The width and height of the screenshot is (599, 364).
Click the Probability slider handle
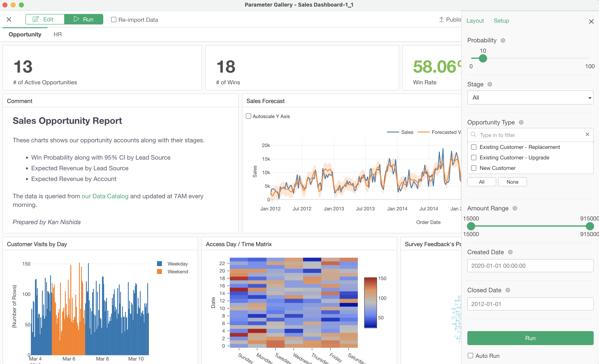point(483,59)
